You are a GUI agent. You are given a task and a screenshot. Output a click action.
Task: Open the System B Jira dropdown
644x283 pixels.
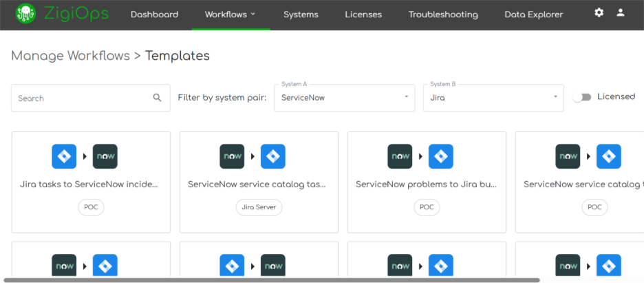tap(493, 98)
